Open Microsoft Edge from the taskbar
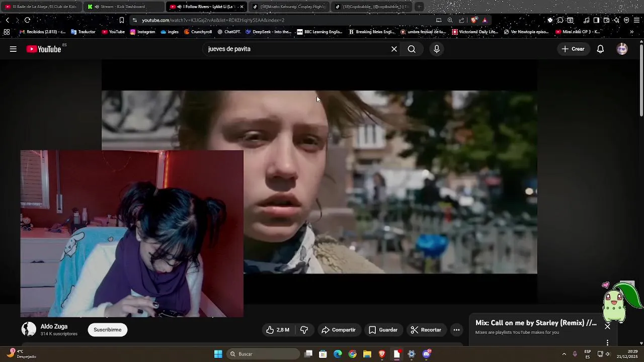The image size is (644, 362). point(338,354)
